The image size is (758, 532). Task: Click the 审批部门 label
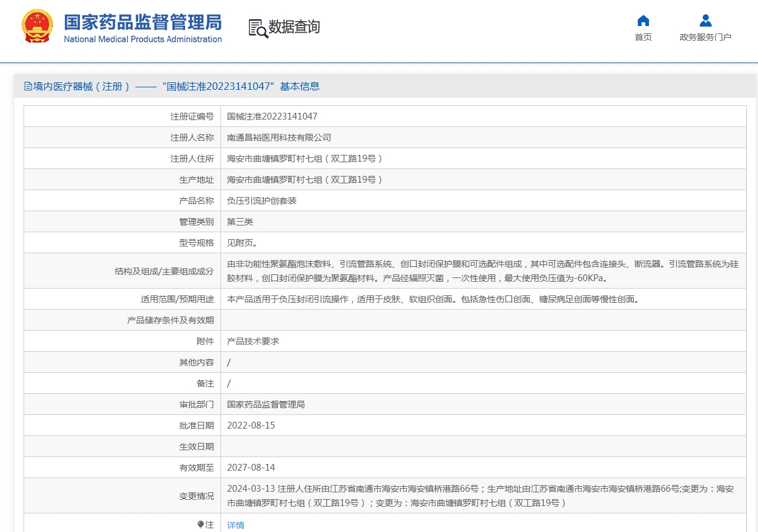[196, 404]
